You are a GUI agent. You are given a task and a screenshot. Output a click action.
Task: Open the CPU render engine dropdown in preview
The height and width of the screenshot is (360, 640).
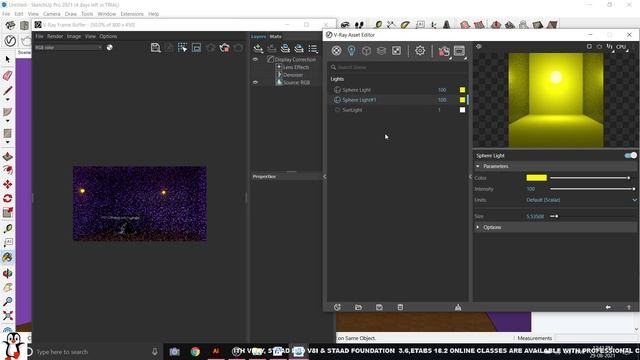click(x=622, y=47)
